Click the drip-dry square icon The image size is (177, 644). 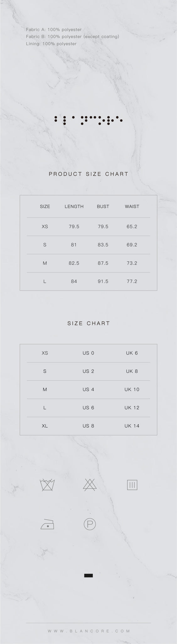click(x=132, y=485)
